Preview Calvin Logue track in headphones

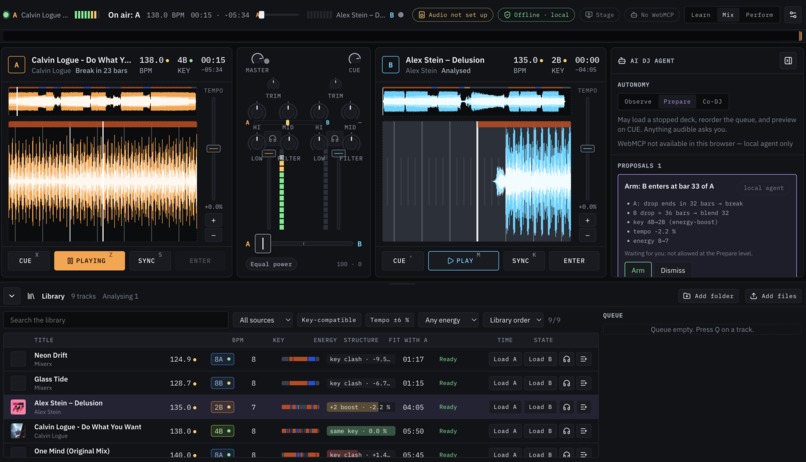566,431
